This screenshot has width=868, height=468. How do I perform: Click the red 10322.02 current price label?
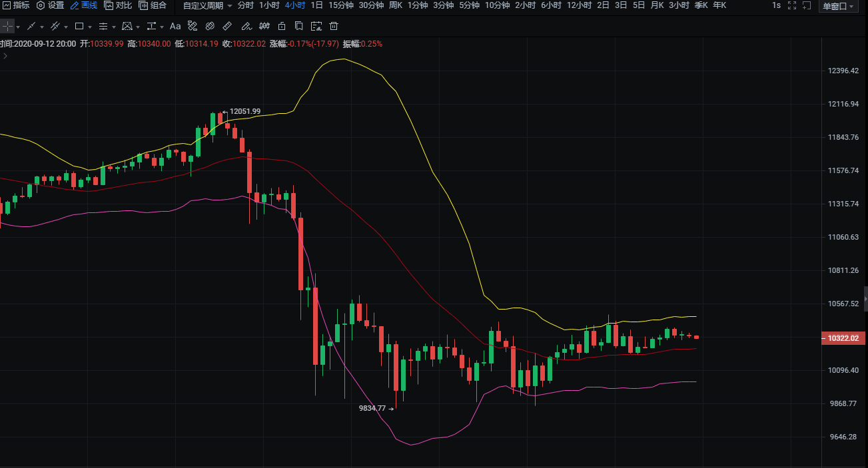click(x=844, y=338)
